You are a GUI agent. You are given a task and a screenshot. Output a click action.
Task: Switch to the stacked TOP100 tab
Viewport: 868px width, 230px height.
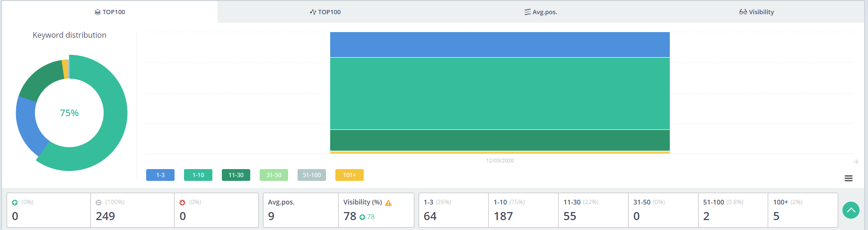click(110, 12)
